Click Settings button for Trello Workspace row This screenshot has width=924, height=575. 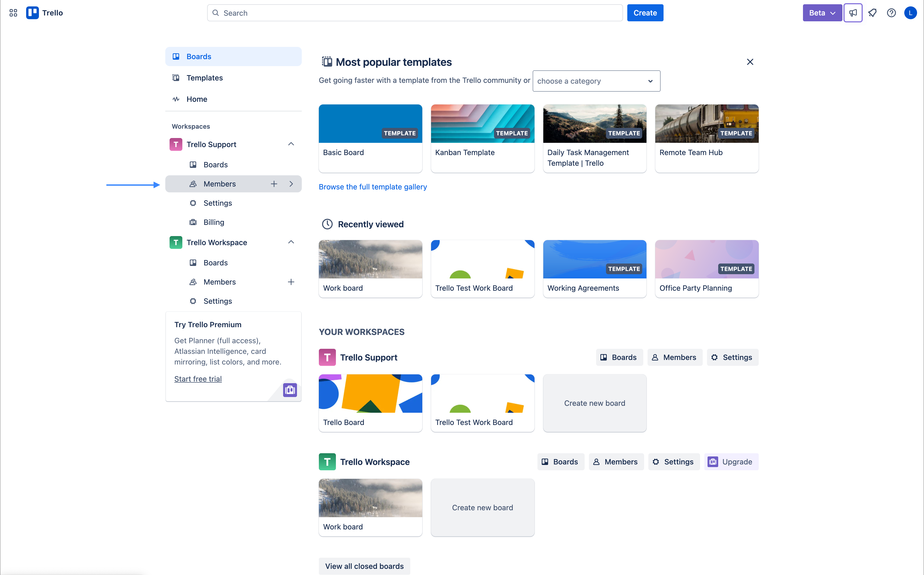[674, 462]
